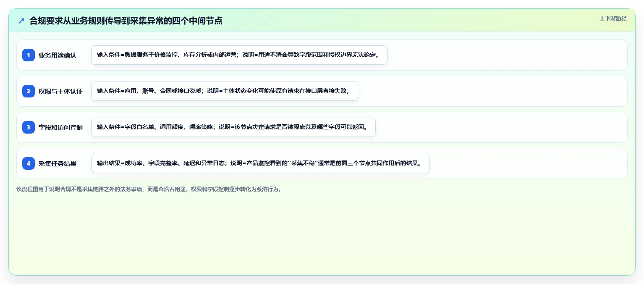
Task: Click the description box starting 输入条件=字段白名单
Action: pyautogui.click(x=233, y=127)
